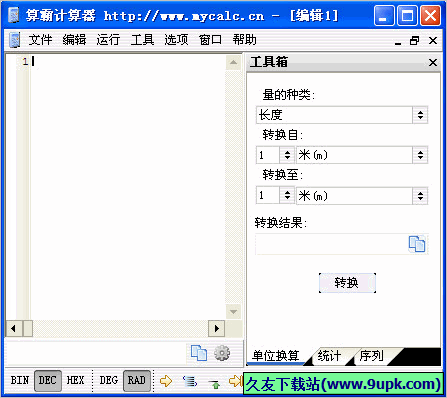This screenshot has height=398, width=447.
Task: Toggle DEC decimal mode
Action: tap(48, 380)
